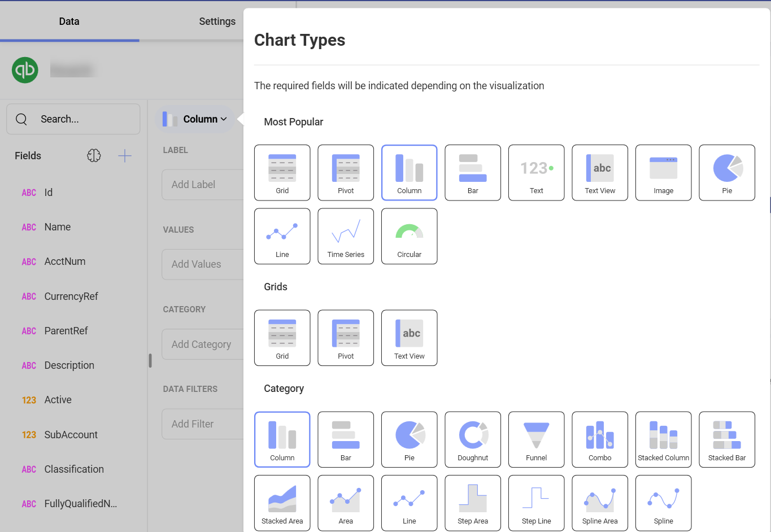Image resolution: width=771 pixels, height=532 pixels.
Task: Pick the Step Area chart type
Action: click(473, 503)
